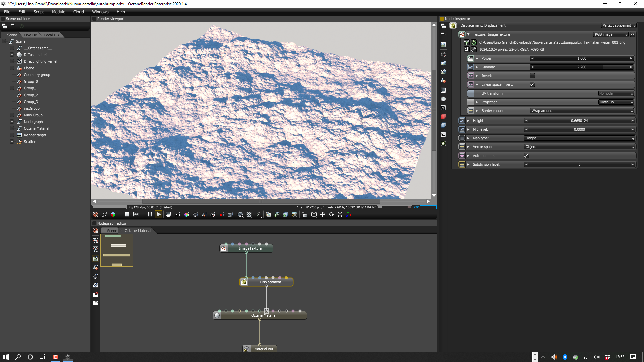Open the Map type Height dropdown
The width and height of the screenshot is (644, 362).
[579, 138]
